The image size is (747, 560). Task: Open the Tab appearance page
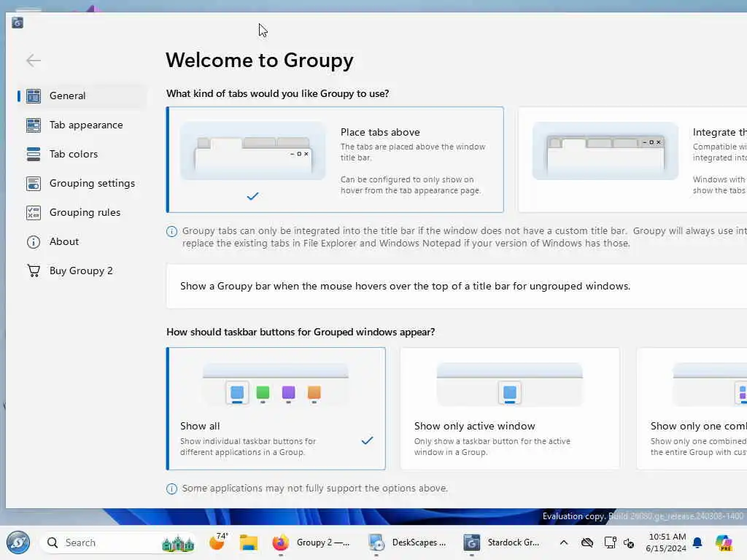(x=82, y=125)
